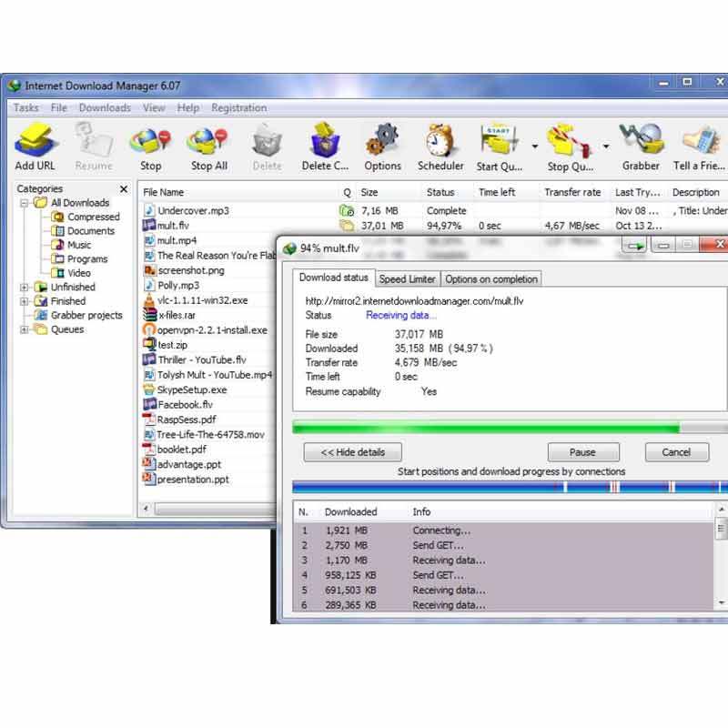Open the Downloads menu
728x728 pixels.
coord(105,107)
